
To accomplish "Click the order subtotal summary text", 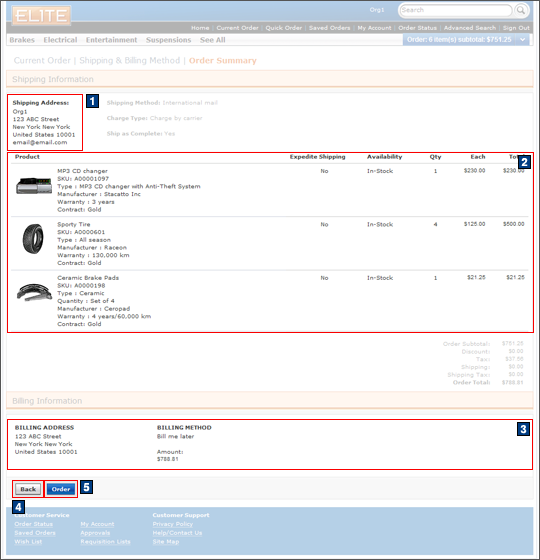I will (x=459, y=40).
